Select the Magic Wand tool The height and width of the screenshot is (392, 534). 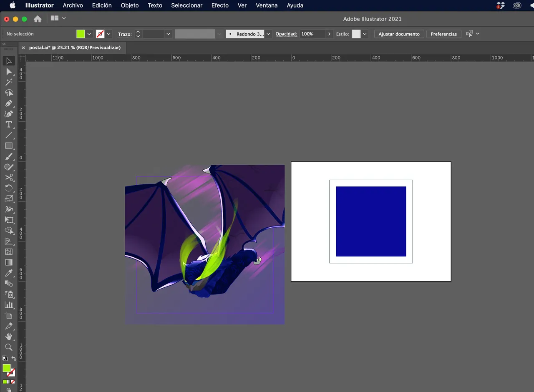pos(8,82)
